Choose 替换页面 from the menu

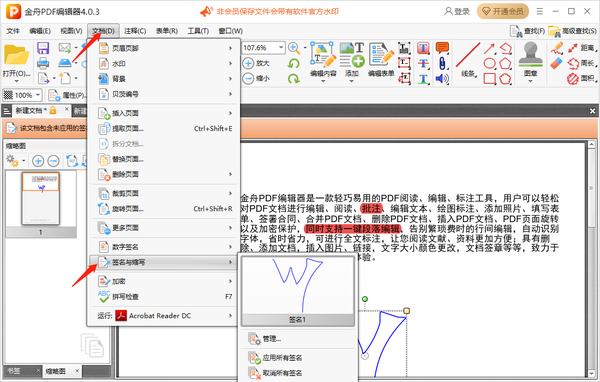point(164,159)
